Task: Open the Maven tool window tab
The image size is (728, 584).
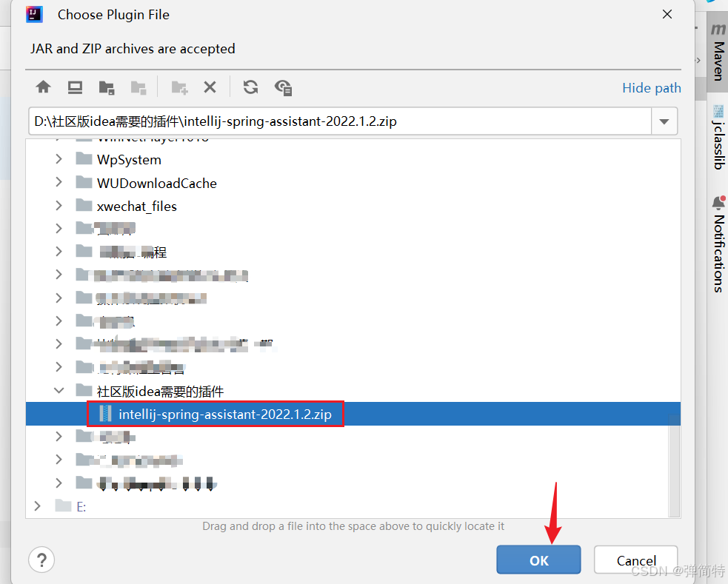Action: (718, 53)
